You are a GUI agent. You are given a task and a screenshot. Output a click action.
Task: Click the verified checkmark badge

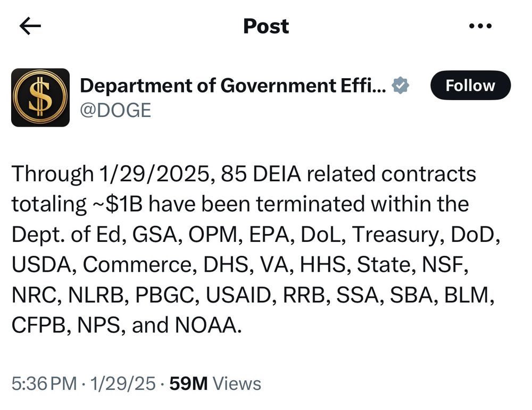click(401, 86)
